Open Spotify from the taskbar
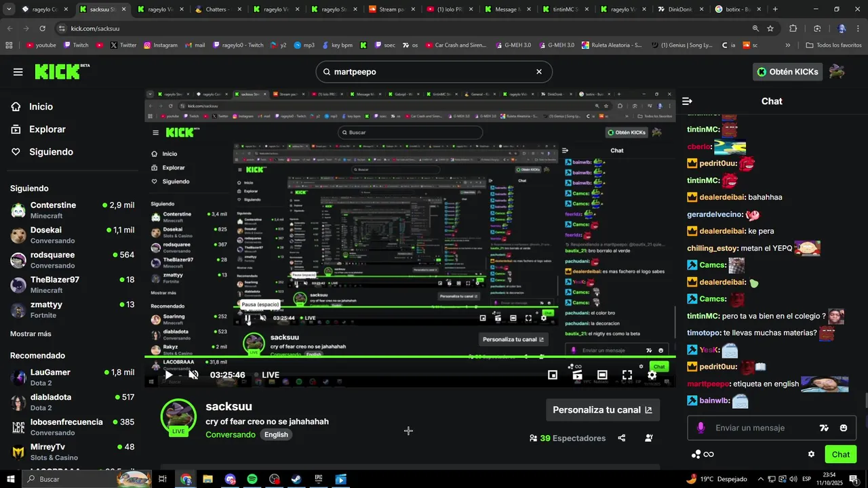Viewport: 868px width, 488px height. 252,479
